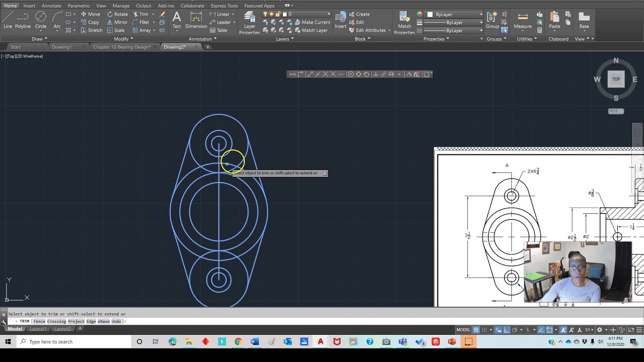Toggle drawing grid display in status bar
Viewport: 644px width, 362px height.
[476, 330]
